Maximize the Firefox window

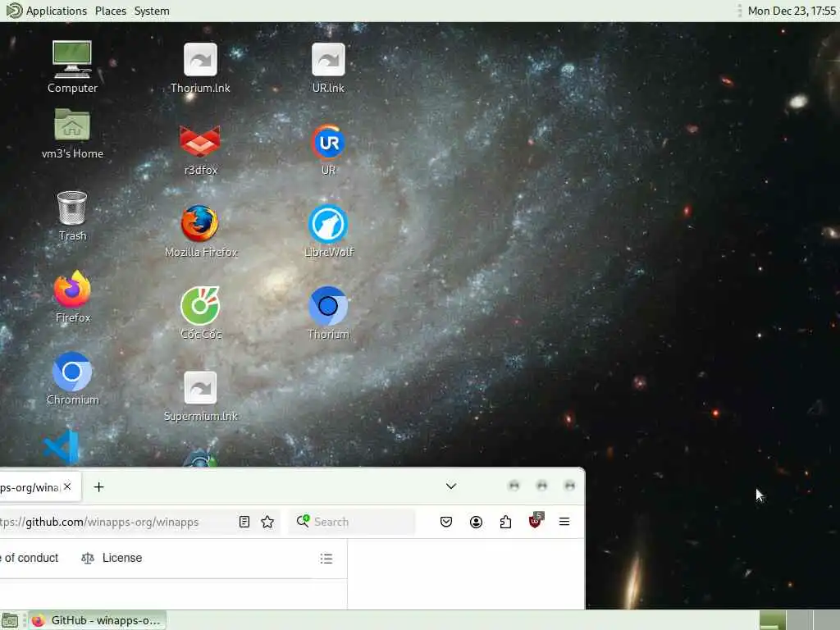pyautogui.click(x=541, y=486)
